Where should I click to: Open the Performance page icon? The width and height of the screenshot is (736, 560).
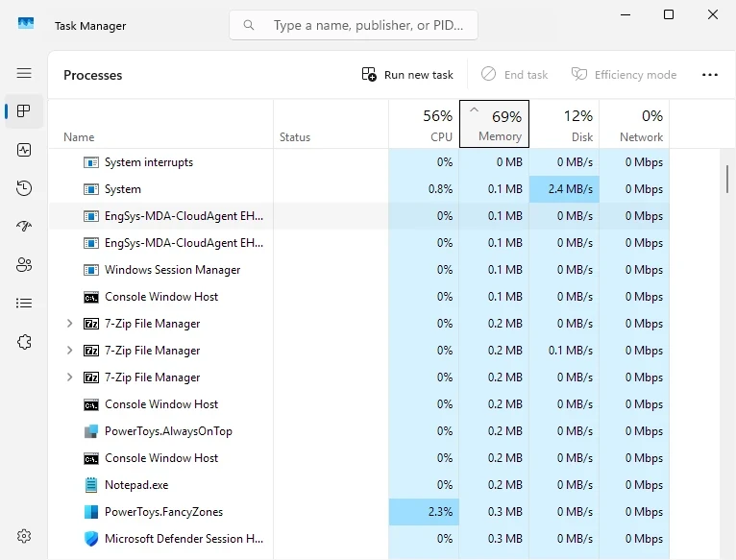click(24, 150)
